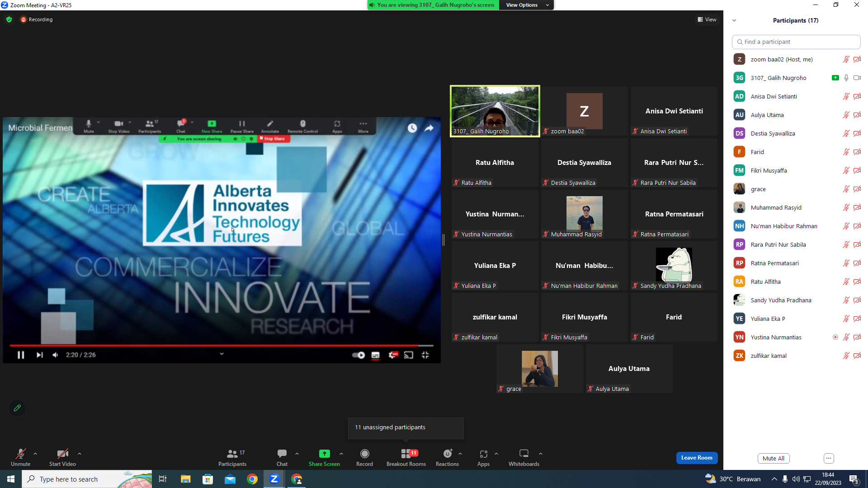Click Leave Room button

click(x=697, y=458)
